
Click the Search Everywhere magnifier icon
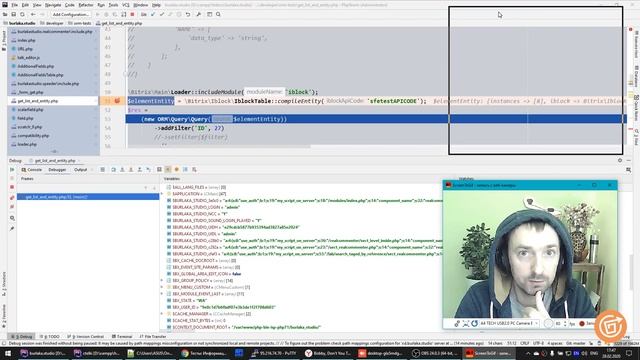(218, 14)
